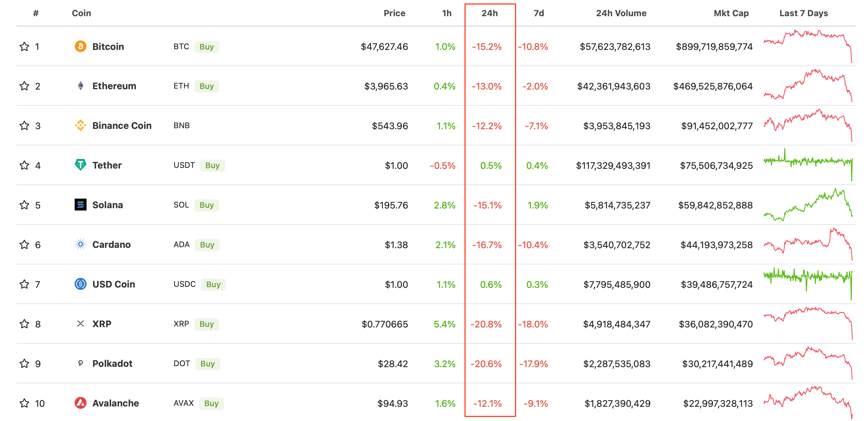The height and width of the screenshot is (421, 868).
Task: Click the Binance Coin logo icon
Action: (x=80, y=125)
